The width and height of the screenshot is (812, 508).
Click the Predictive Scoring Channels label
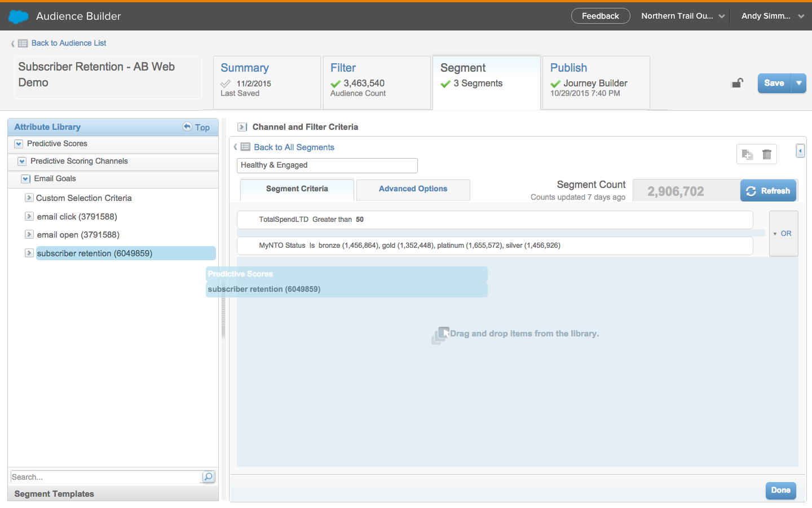click(79, 161)
